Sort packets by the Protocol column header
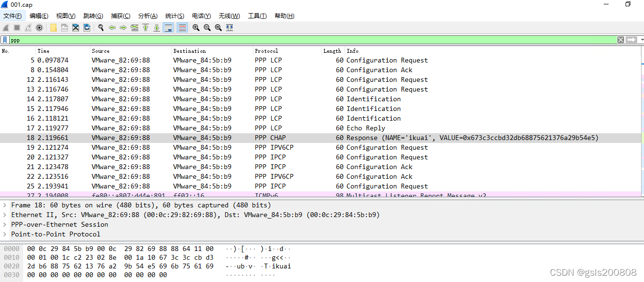Image resolution: width=644 pixels, height=282 pixels. tap(266, 51)
